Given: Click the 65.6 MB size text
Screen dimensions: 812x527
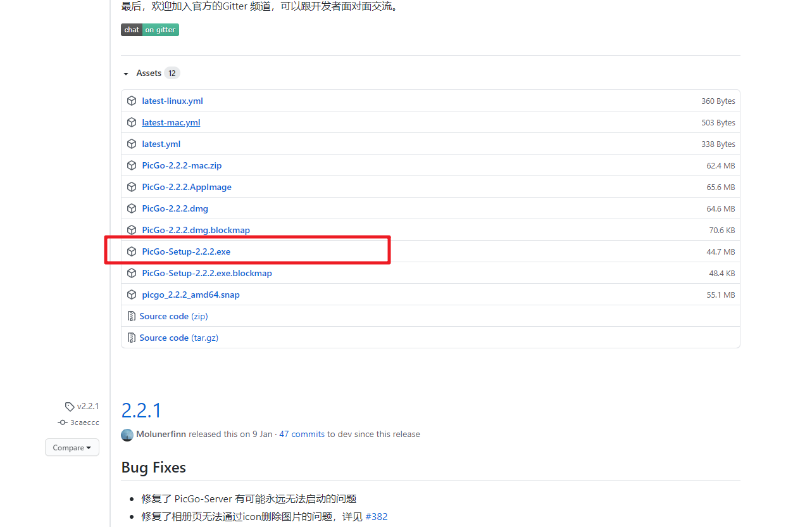Looking at the screenshot, I should (x=721, y=187).
